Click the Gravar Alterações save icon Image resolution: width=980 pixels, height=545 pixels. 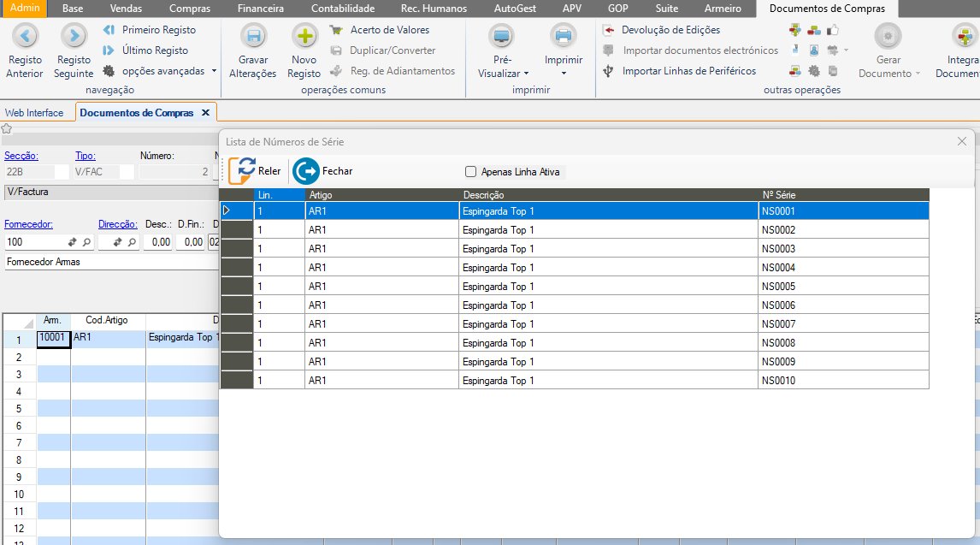(252, 36)
